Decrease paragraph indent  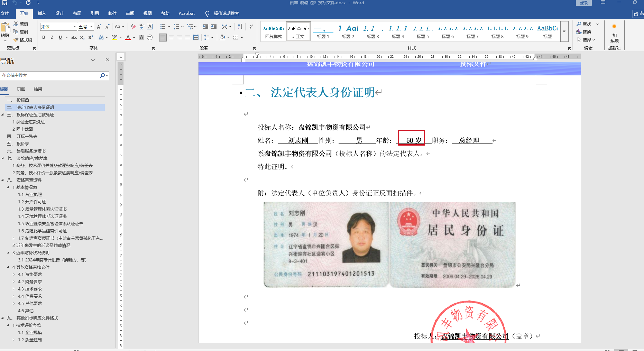[x=205, y=27]
